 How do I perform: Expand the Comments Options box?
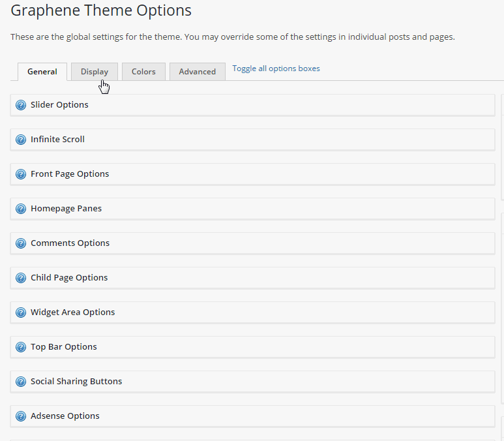[x=252, y=243]
